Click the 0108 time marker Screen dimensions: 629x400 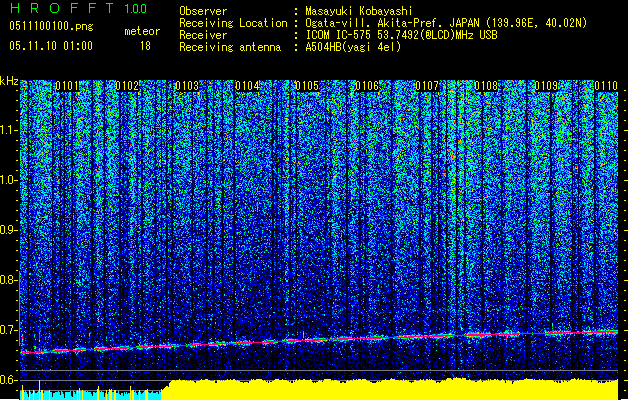click(x=486, y=87)
